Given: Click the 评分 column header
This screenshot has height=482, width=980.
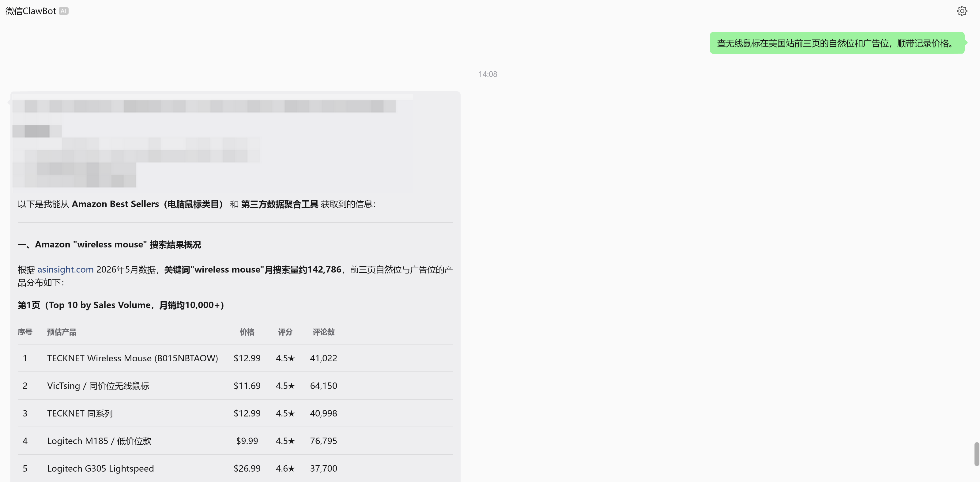Looking at the screenshot, I should 285,332.
